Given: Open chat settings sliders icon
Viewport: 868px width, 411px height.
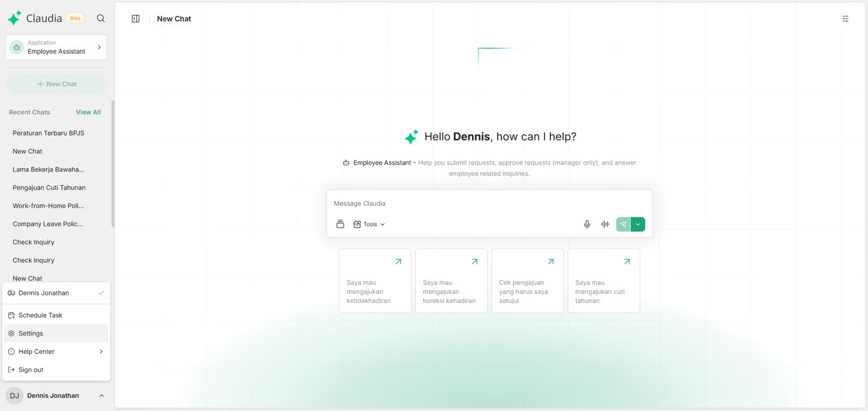Looking at the screenshot, I should [x=845, y=19].
